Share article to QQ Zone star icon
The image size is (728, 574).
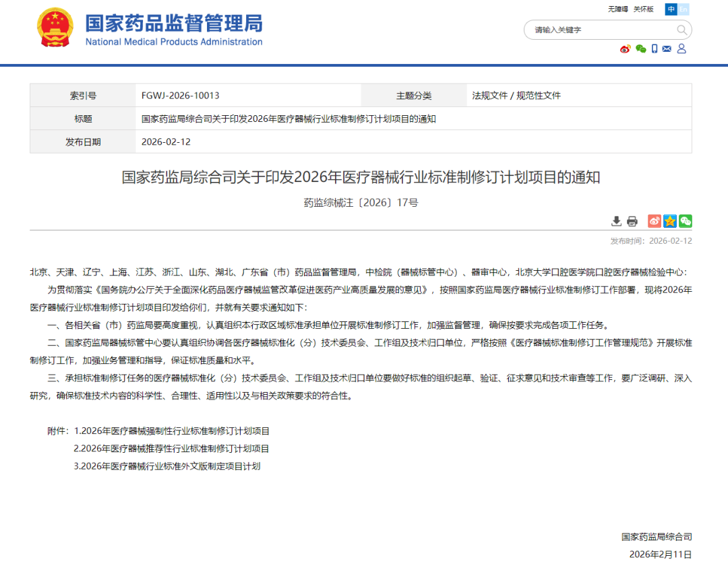(x=670, y=222)
